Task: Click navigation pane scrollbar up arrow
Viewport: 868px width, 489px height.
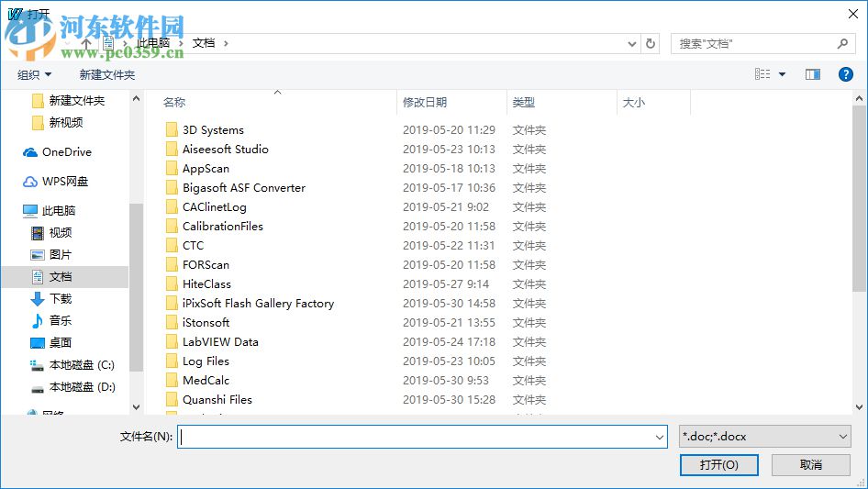Action: 136,98
